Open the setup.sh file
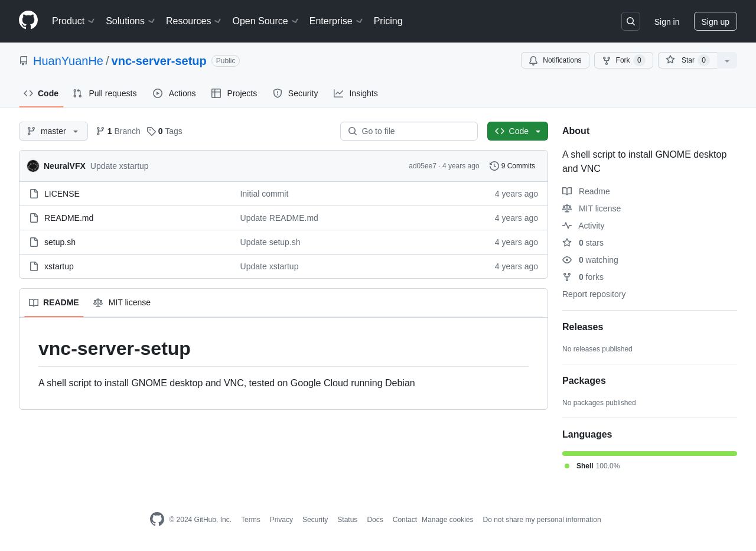 click(x=60, y=242)
